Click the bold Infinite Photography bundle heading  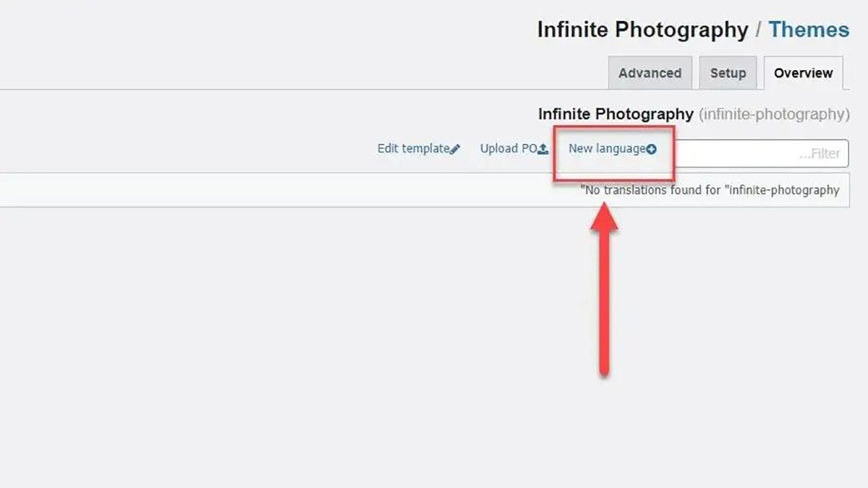point(616,114)
